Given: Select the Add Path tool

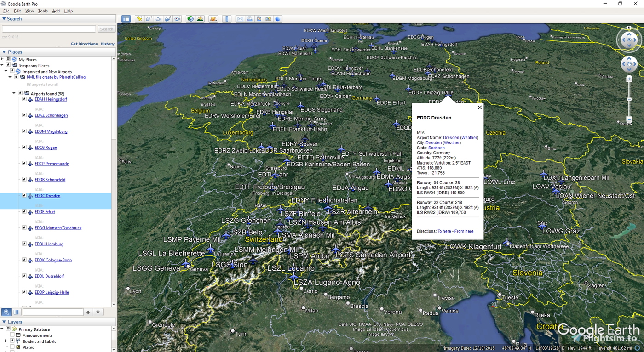Looking at the screenshot, I should point(159,19).
